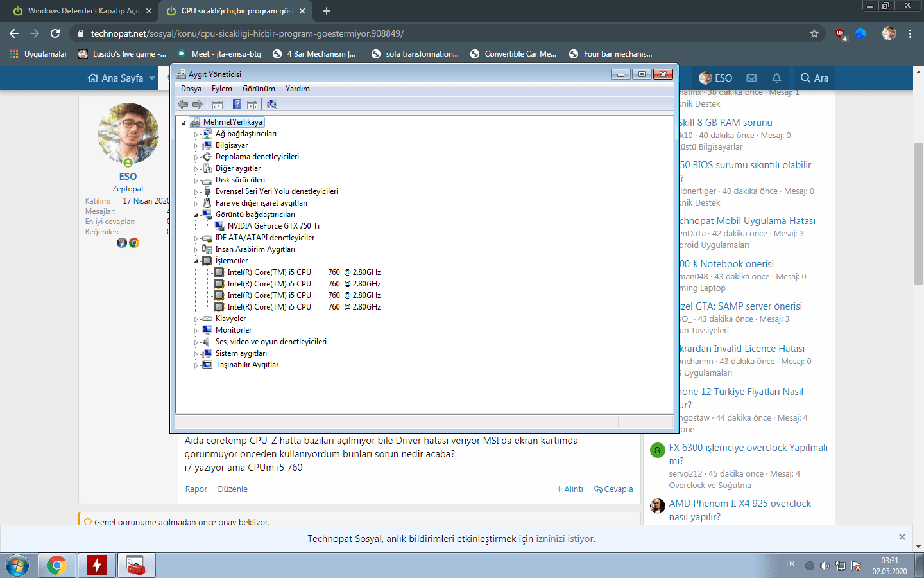Open the AMD Phenom II X4 925 thread
This screenshot has width=924, height=578.
pos(740,510)
